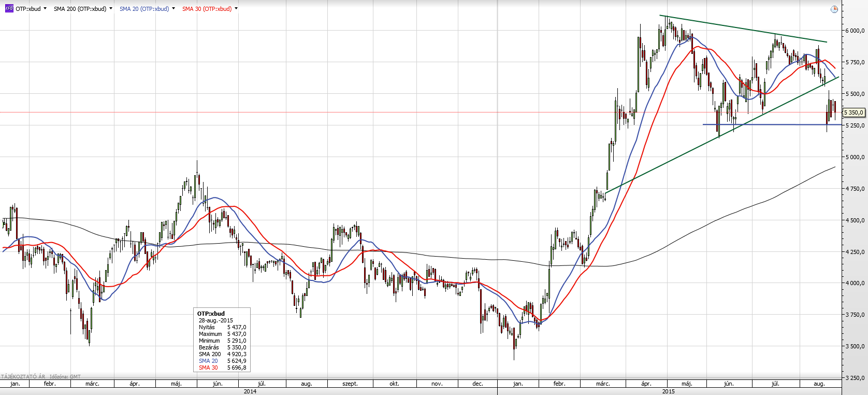
Task: Click the 4 750,0 price axis label
Action: pos(855,189)
